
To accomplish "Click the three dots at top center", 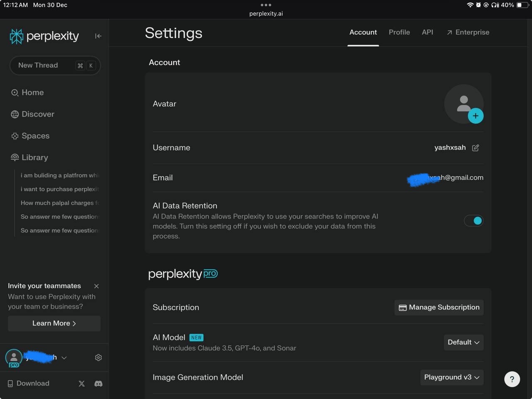I will (266, 5).
